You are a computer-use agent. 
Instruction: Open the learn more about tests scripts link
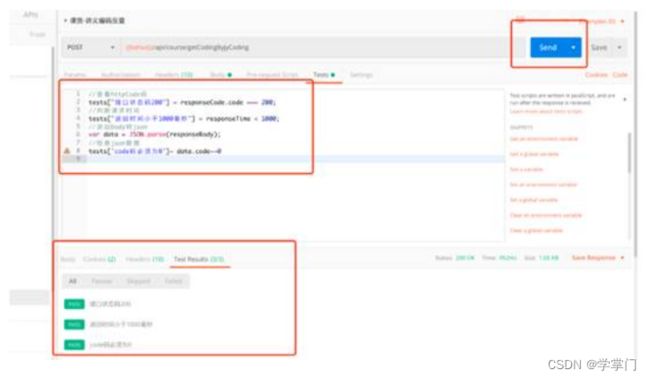point(546,112)
